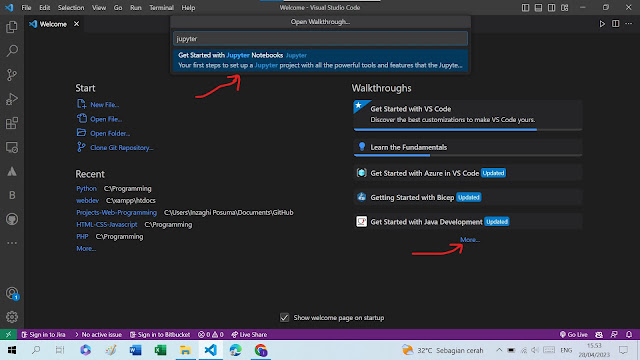This screenshot has width=640, height=360.
Task: Close the Welcome tab
Action: click(x=76, y=24)
